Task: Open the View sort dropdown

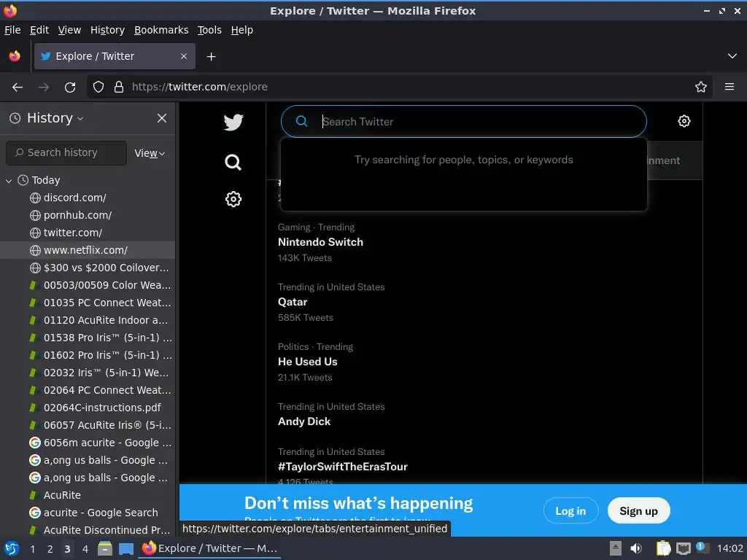Action: (150, 153)
